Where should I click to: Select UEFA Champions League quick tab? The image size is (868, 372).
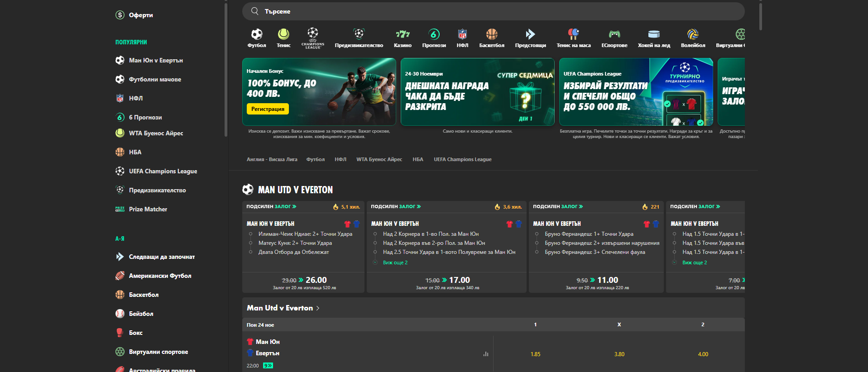[462, 159]
